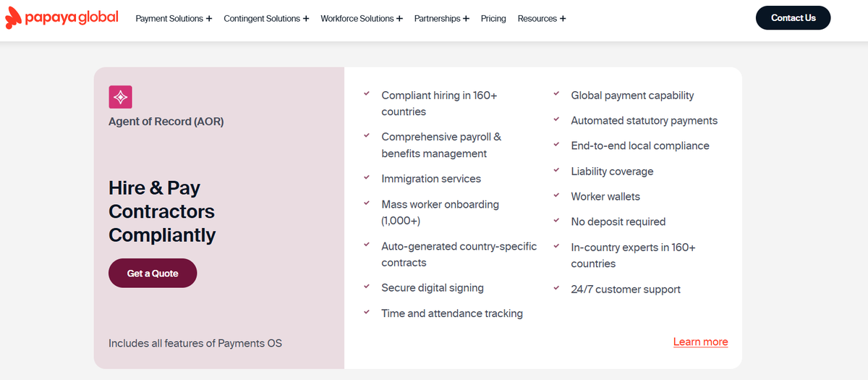Click the Mass worker onboarding (1,000+) text
Screen dimensions: 868x380
(440, 212)
